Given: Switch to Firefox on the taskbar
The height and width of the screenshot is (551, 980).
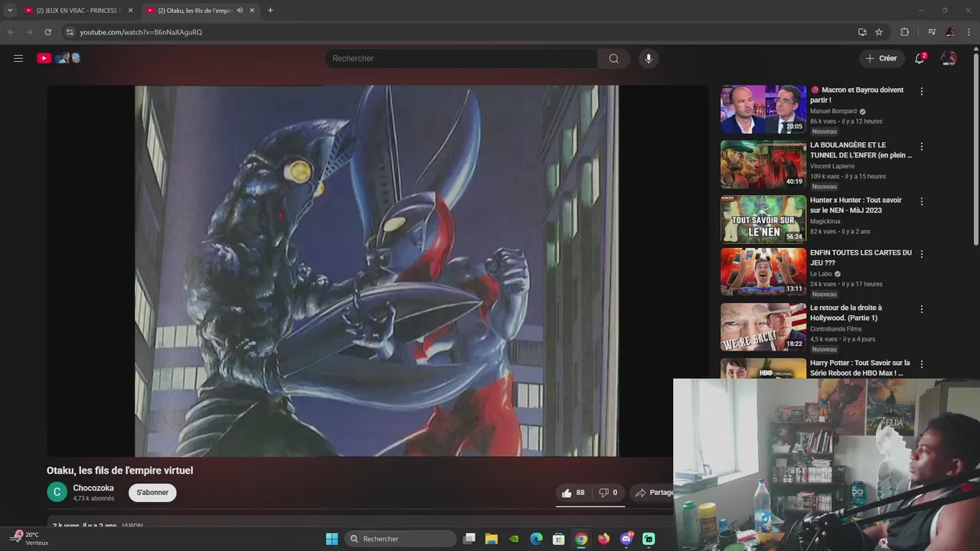Looking at the screenshot, I should pyautogui.click(x=604, y=539).
